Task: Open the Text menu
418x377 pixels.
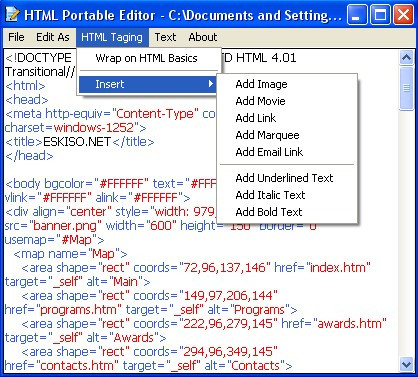Action: pyautogui.click(x=165, y=37)
